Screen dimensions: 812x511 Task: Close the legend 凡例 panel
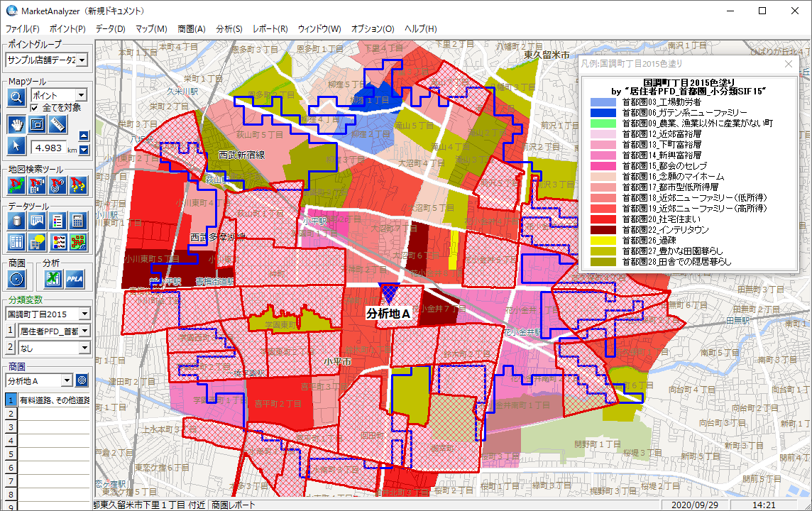coord(788,64)
